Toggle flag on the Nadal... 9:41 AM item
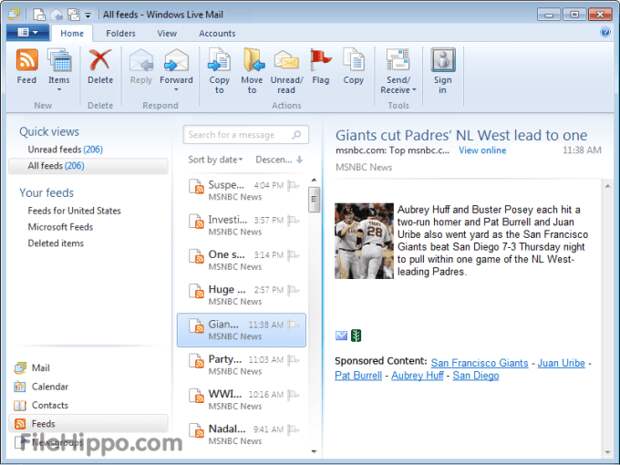The width and height of the screenshot is (620, 465). [x=293, y=429]
